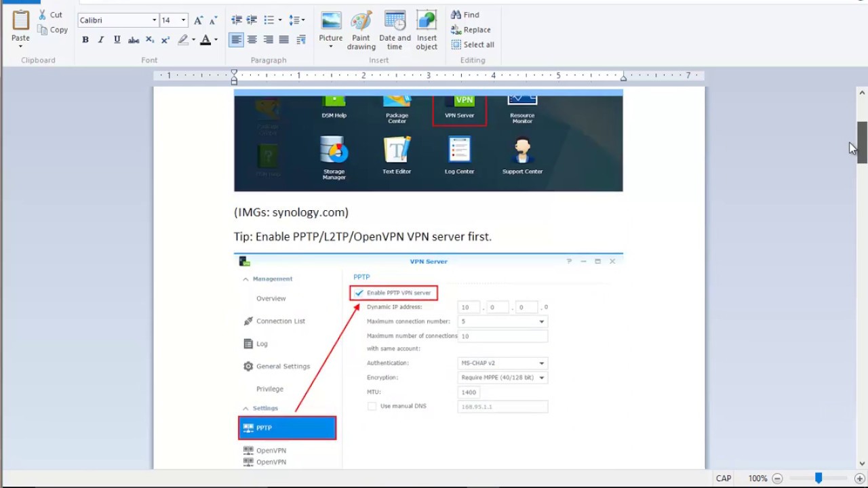This screenshot has height=488, width=868.
Task: Toggle italic formatting
Action: 101,40
